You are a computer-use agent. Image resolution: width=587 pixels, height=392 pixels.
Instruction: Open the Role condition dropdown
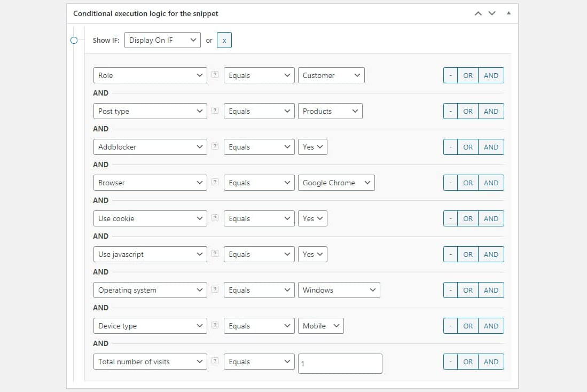pos(150,75)
